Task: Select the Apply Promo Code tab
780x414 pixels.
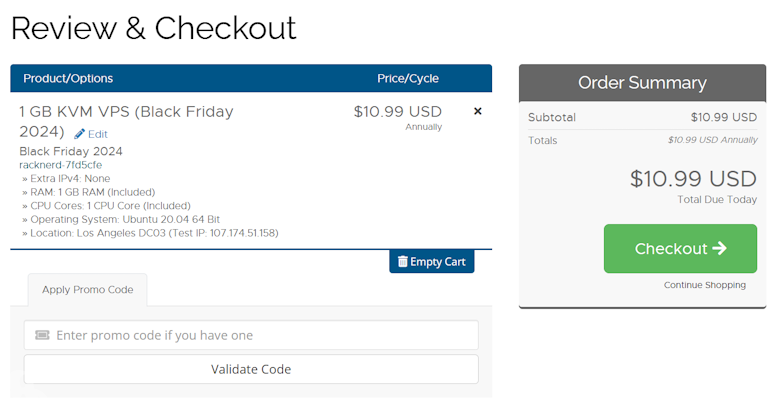Action: click(88, 290)
